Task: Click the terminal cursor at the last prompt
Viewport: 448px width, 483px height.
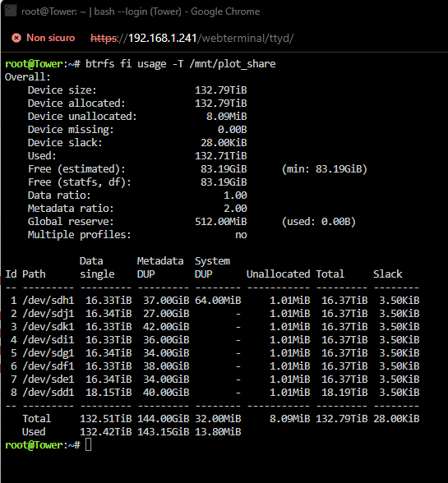Action: 88,445
